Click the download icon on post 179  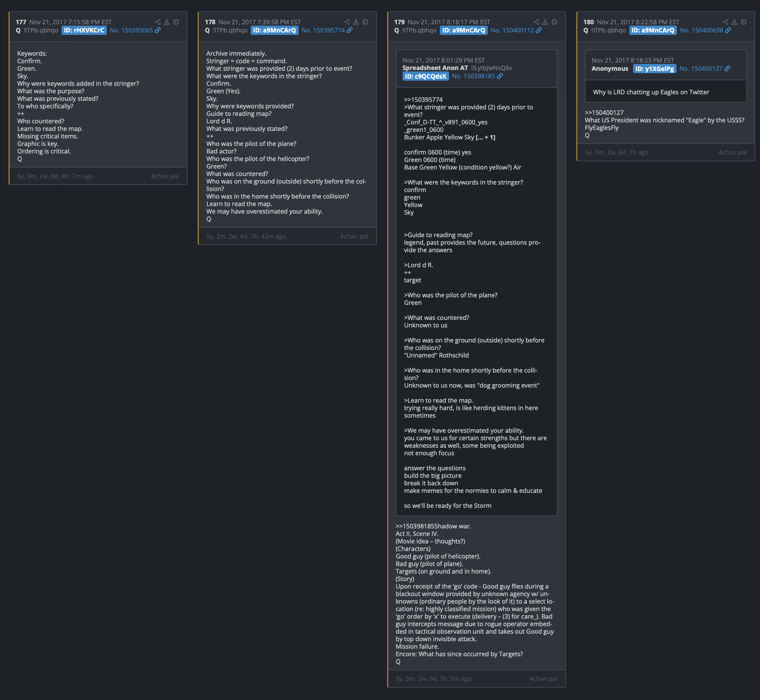[x=545, y=22]
